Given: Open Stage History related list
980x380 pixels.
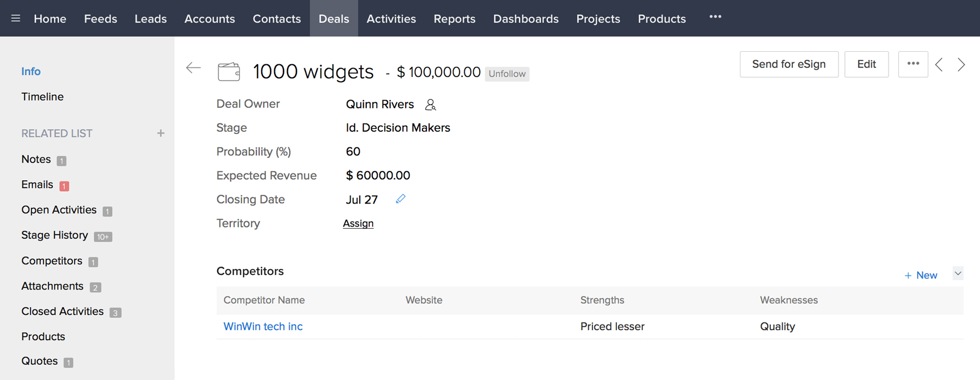Looking at the screenshot, I should pos(54,235).
